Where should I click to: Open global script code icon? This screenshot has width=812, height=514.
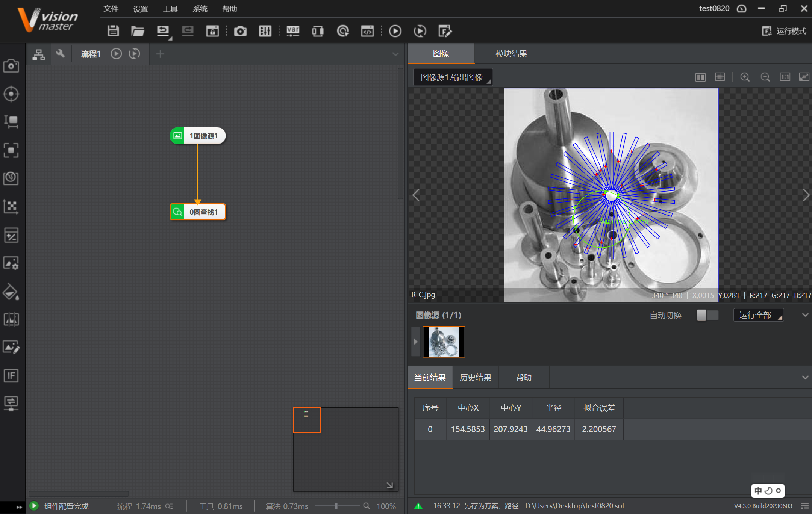coord(367,31)
